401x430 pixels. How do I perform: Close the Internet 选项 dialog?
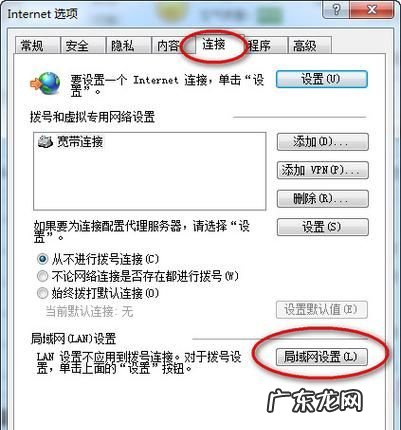tap(372, 10)
